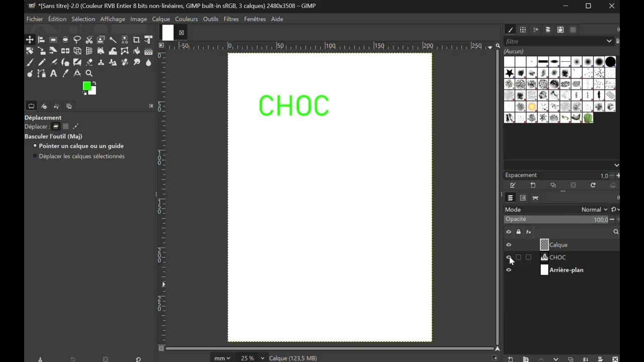This screenshot has width=644, height=362.
Task: Close the image tab with X icon
Action: point(181,33)
